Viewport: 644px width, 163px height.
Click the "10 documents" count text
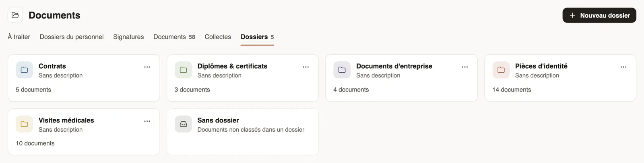[x=35, y=143]
